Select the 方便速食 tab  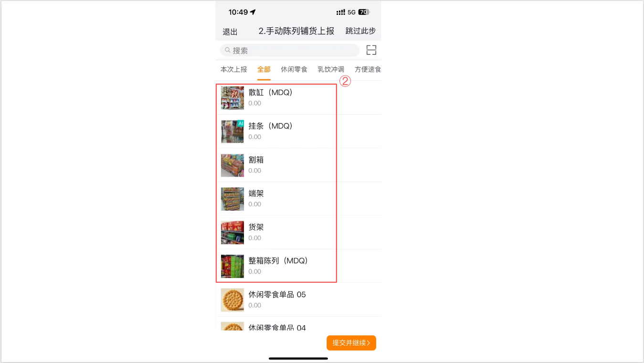coord(368,70)
